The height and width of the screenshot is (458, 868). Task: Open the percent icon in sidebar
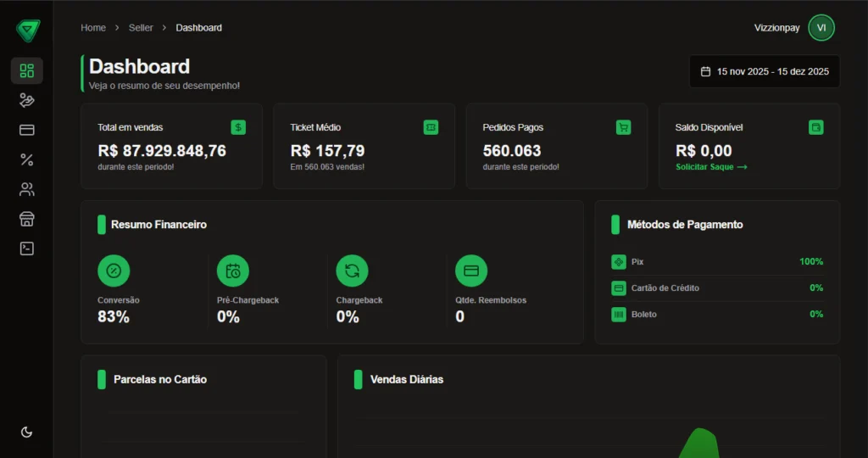click(x=26, y=159)
